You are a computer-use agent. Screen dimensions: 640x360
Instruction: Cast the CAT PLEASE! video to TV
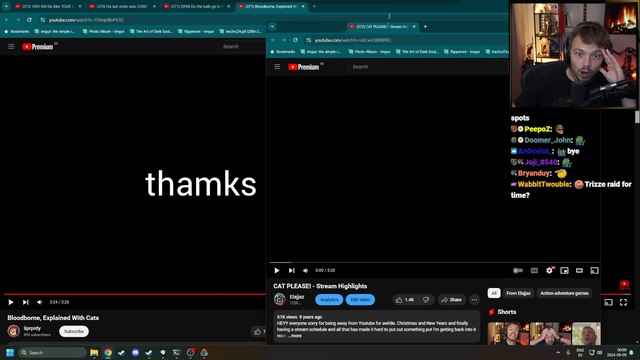click(594, 270)
